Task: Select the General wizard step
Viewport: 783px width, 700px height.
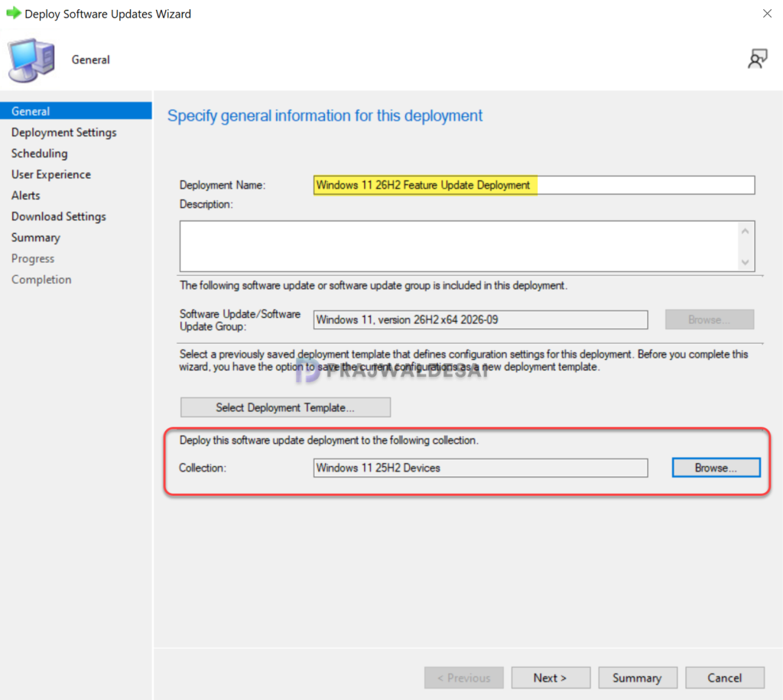Action: click(76, 111)
